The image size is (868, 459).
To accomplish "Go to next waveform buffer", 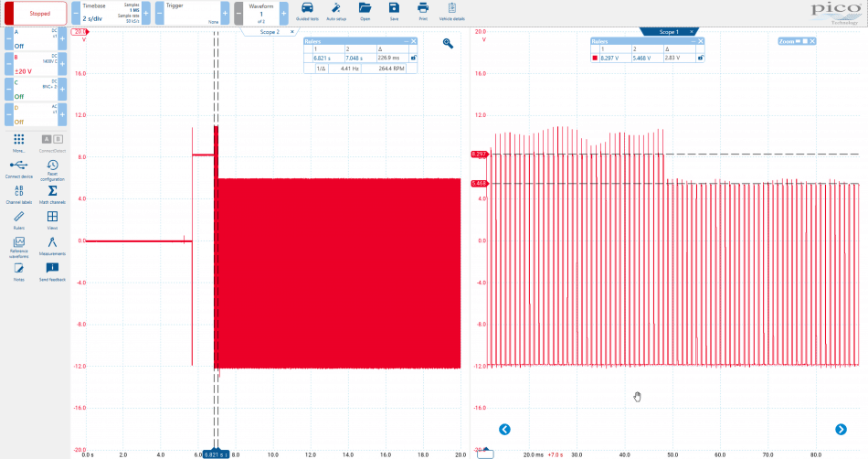I will click(x=283, y=14).
